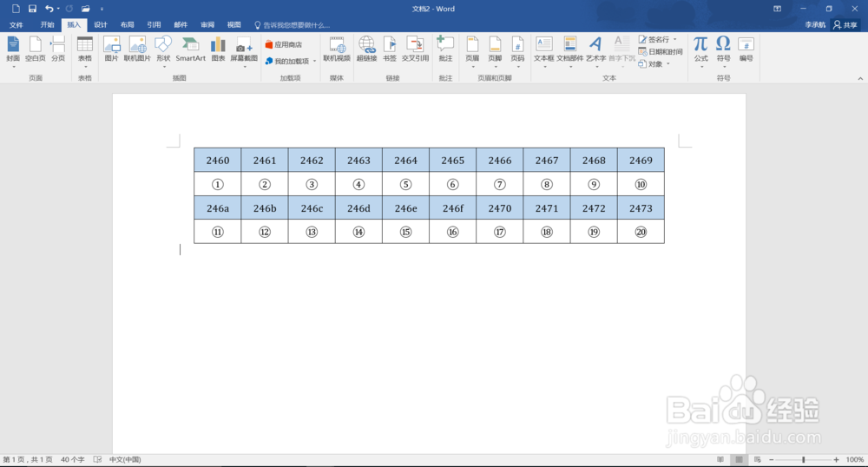Insert online video (联机视频)
This screenshot has height=467, width=868.
point(337,49)
